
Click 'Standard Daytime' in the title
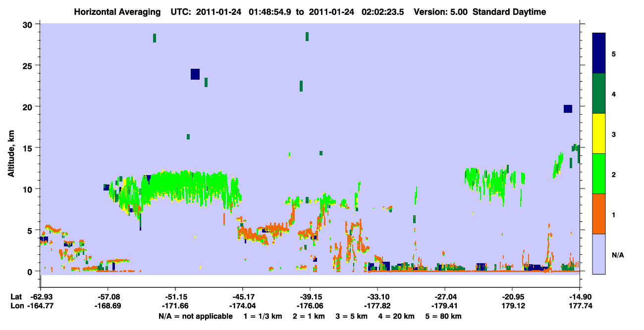[x=509, y=12]
